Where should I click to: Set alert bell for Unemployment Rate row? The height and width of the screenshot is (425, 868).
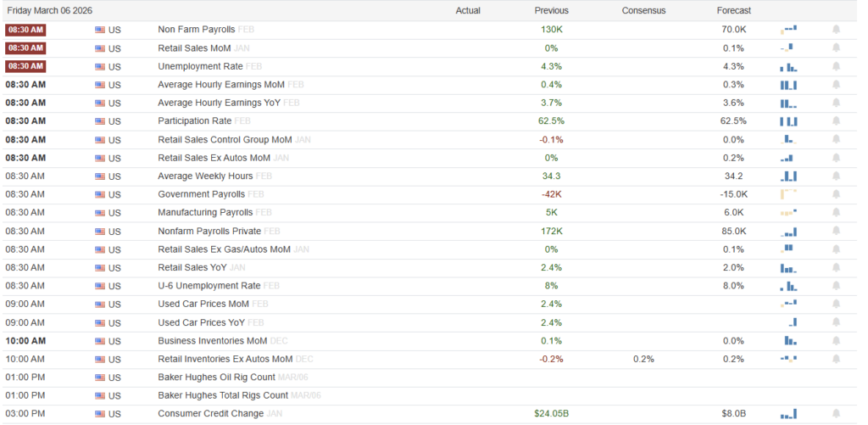click(836, 66)
